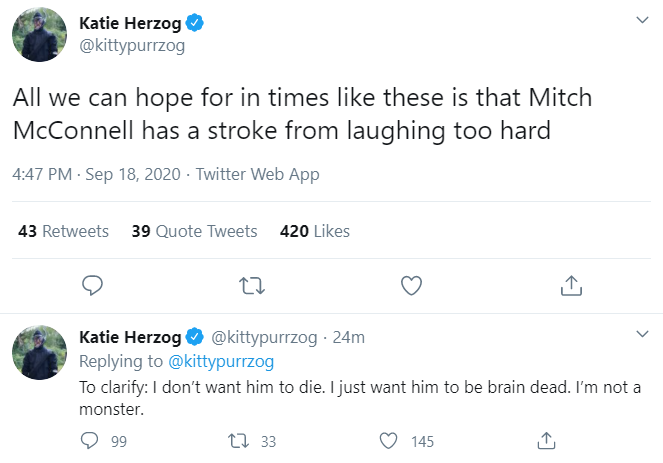Retweet the clarifying reply with 33 retweets

[238, 441]
